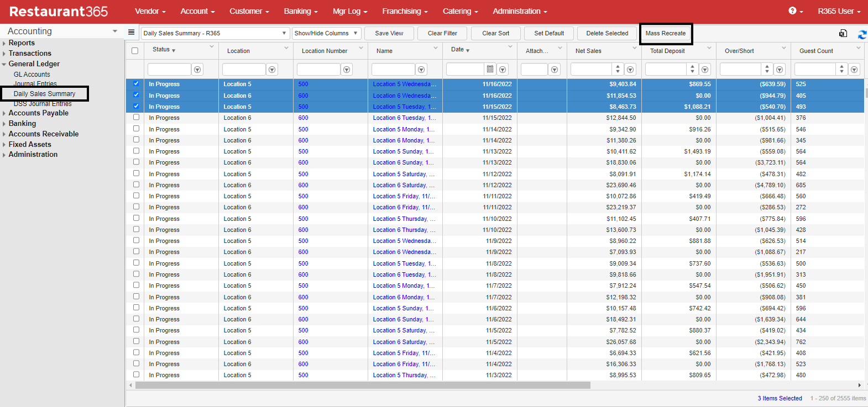This screenshot has height=407, width=868.
Task: Check the Location 6 11/14/2022 row checkbox
Action: tap(136, 139)
